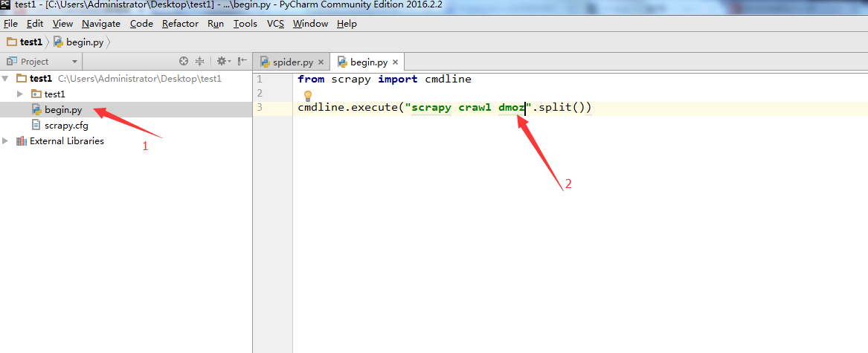Click the Collapse All icon in Project panel

[x=200, y=62]
